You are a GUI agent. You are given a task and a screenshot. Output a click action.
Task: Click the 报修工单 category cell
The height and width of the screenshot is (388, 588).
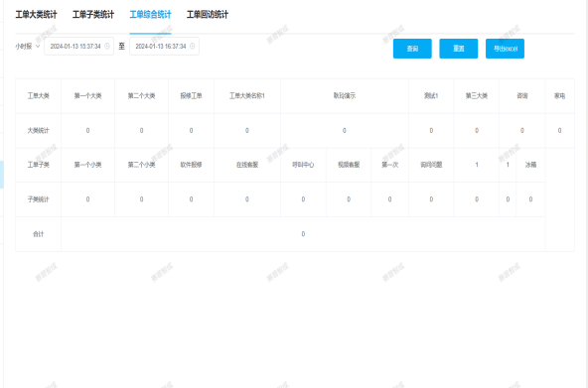(192, 96)
